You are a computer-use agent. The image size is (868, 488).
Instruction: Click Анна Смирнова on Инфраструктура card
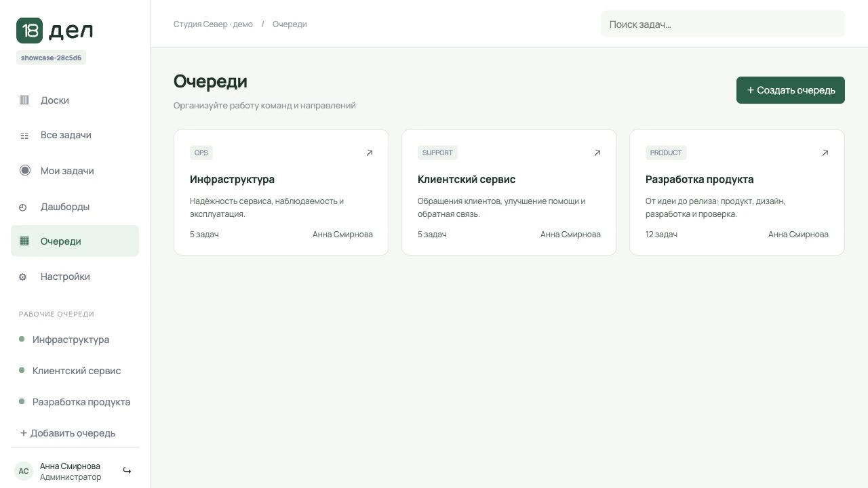pyautogui.click(x=342, y=235)
